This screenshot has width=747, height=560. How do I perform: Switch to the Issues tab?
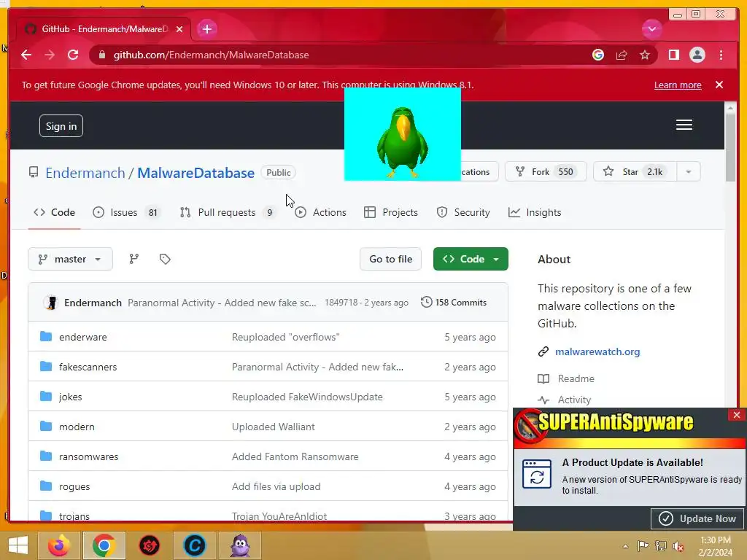(127, 212)
